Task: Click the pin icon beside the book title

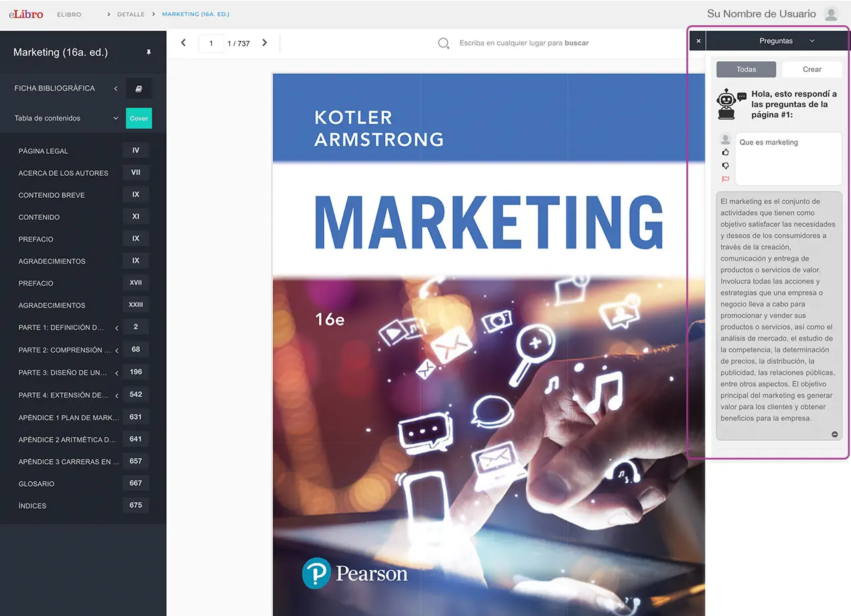Action: tap(149, 53)
